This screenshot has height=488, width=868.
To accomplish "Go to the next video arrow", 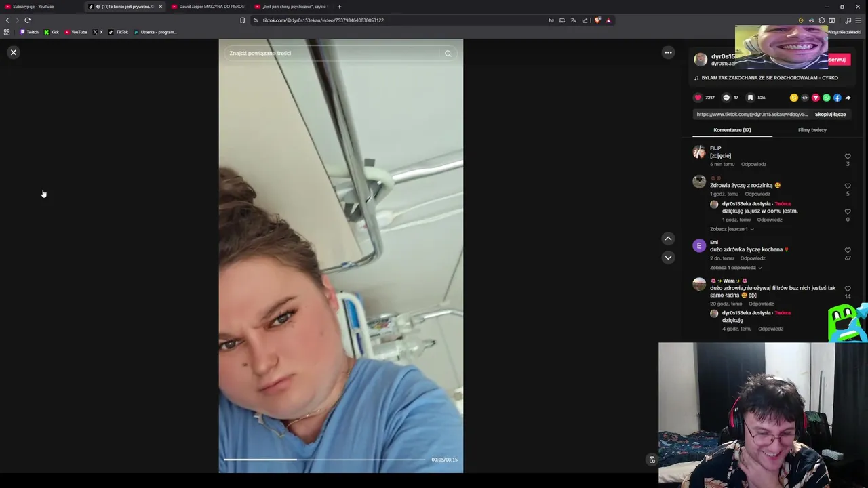I will pos(668,258).
